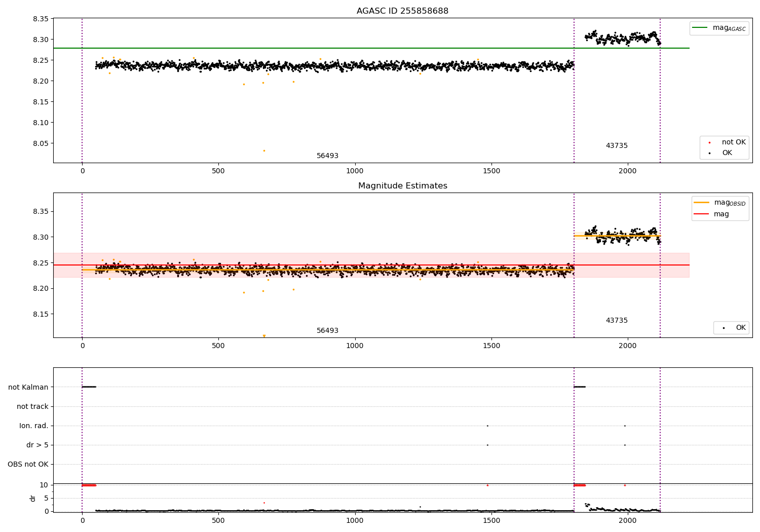Click the "Magnitude Estimates" plot title
Viewport: 760px width, 532px height.
pos(402,186)
